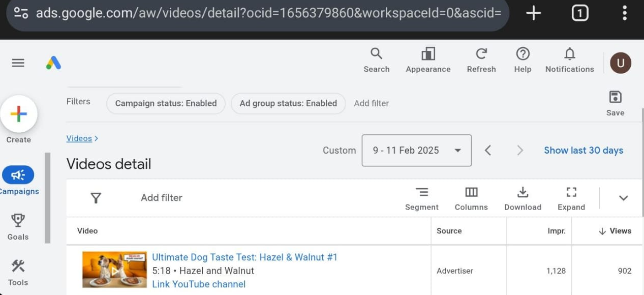Show Notifications bell panel
This screenshot has width=644, height=295.
569,60
